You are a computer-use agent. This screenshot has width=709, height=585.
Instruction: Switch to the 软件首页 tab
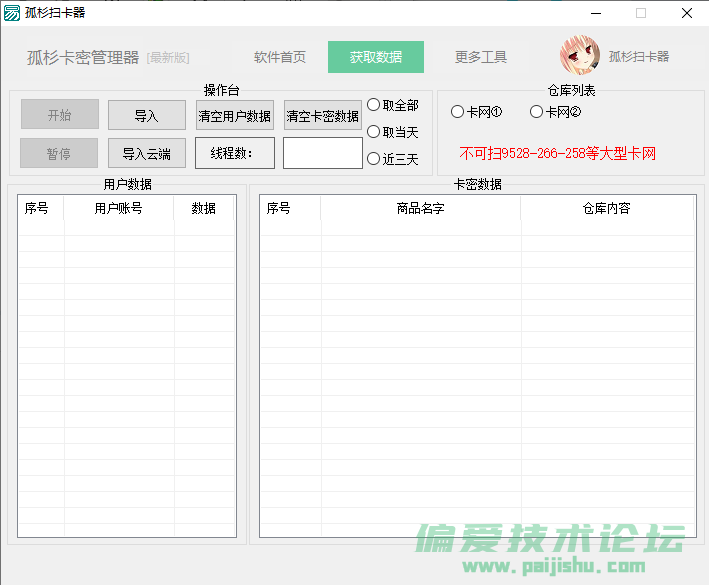[x=280, y=57]
